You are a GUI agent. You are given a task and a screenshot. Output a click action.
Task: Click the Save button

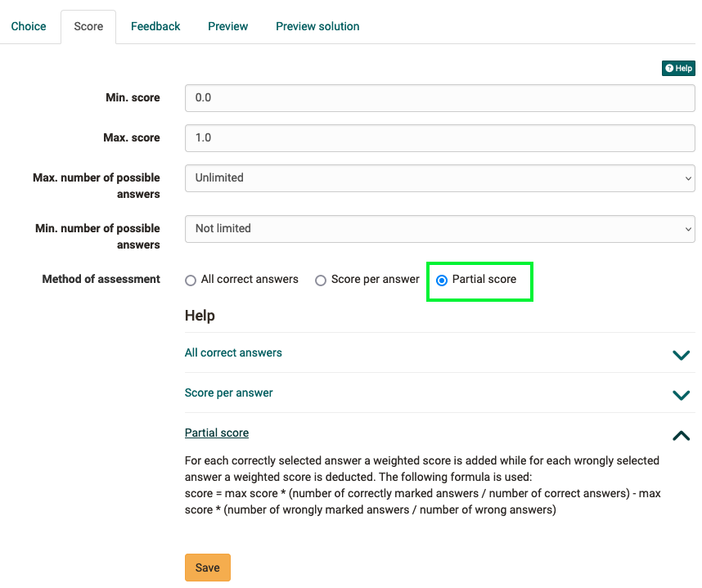pos(208,568)
